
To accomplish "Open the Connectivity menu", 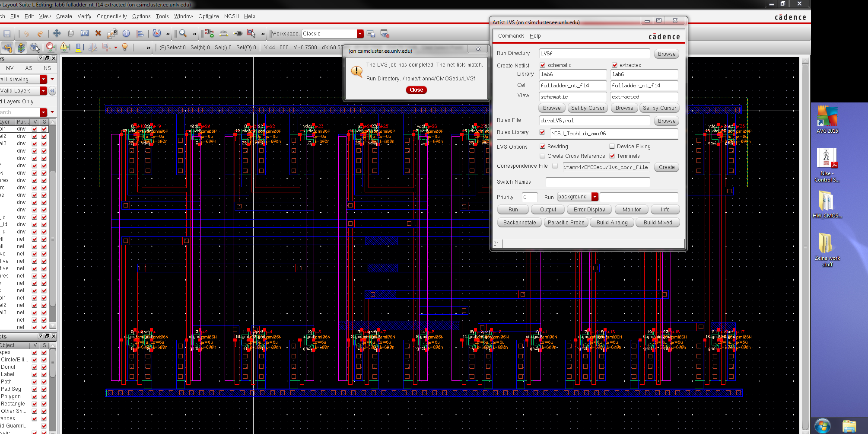I will pyautogui.click(x=111, y=16).
